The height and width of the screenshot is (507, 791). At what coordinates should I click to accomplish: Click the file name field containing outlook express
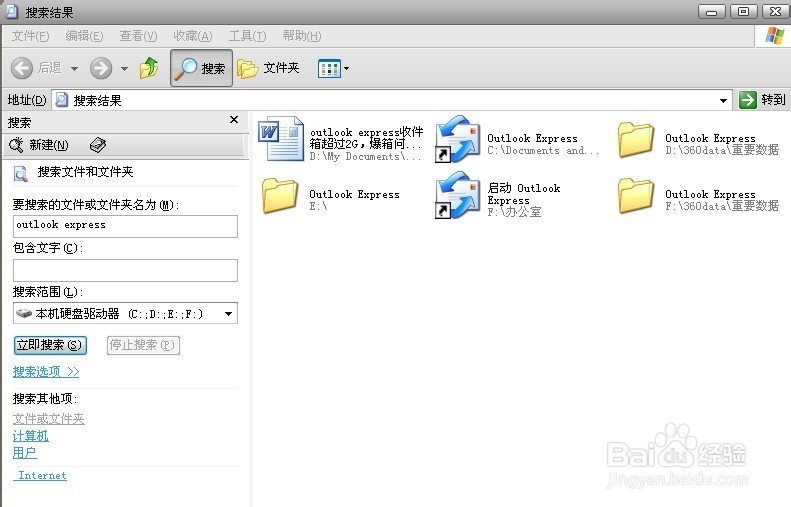point(125,226)
